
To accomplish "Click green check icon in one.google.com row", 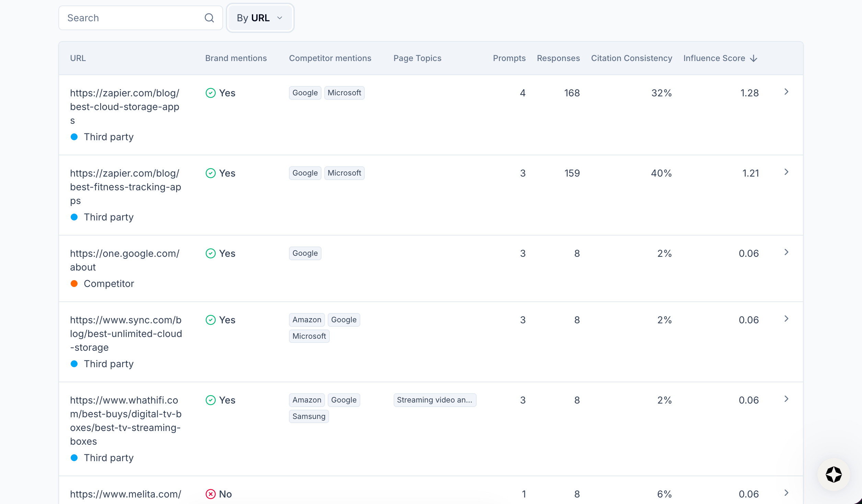I will [210, 253].
